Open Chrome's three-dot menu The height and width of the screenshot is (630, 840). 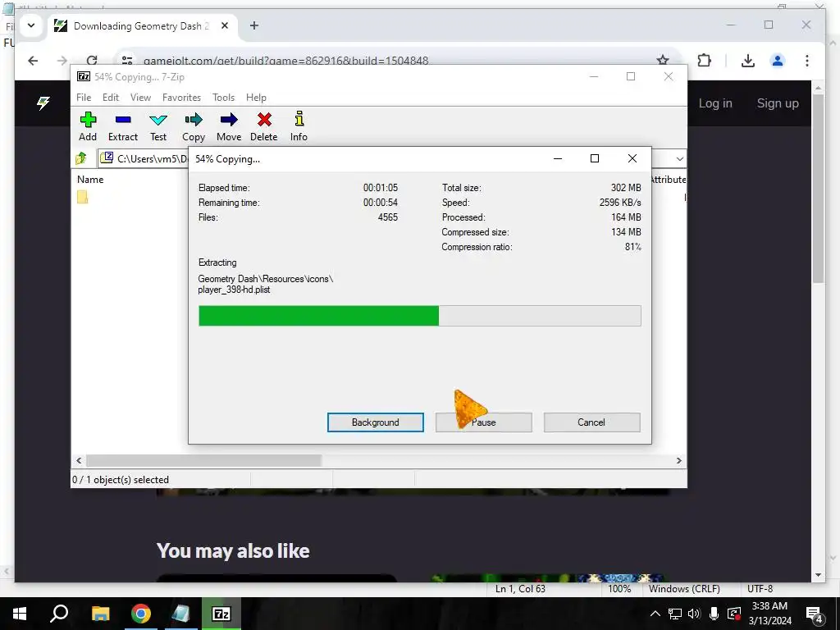pyautogui.click(x=807, y=61)
